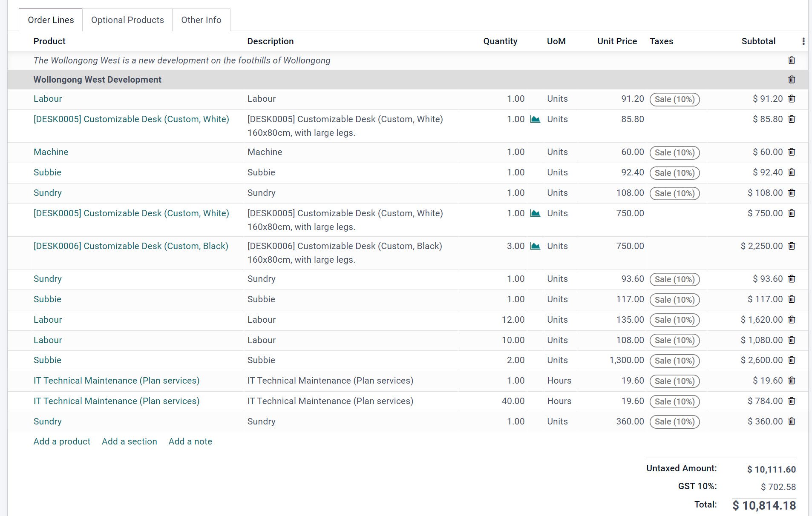Add a note to the order

[190, 441]
